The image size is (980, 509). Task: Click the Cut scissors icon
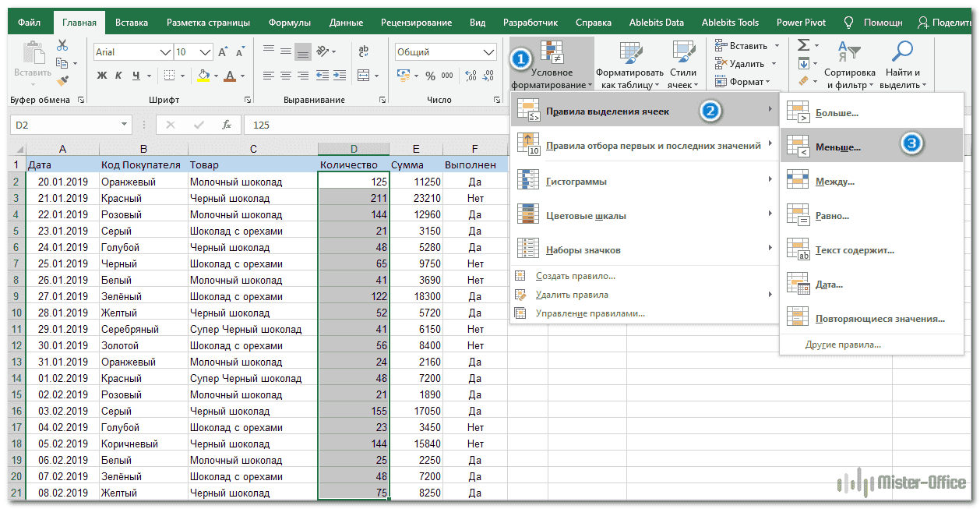click(x=63, y=46)
